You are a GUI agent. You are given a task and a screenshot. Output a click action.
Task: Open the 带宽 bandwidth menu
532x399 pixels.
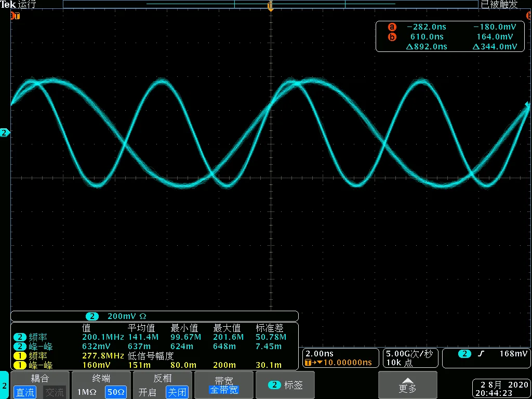pyautogui.click(x=223, y=385)
